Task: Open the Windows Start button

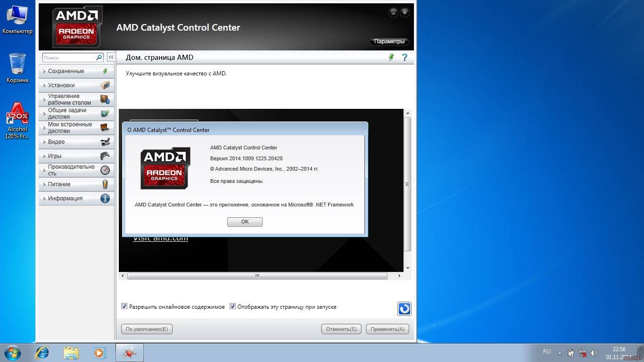Action: click(x=12, y=352)
